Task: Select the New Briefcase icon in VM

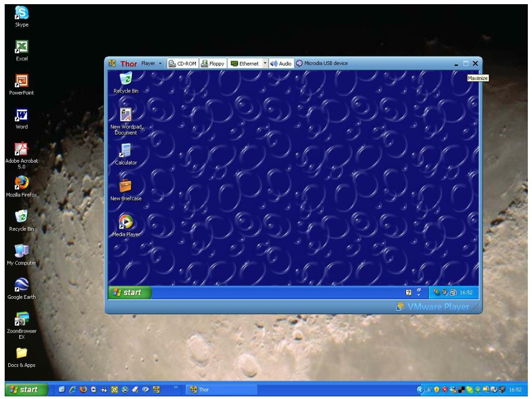Action: coord(126,190)
